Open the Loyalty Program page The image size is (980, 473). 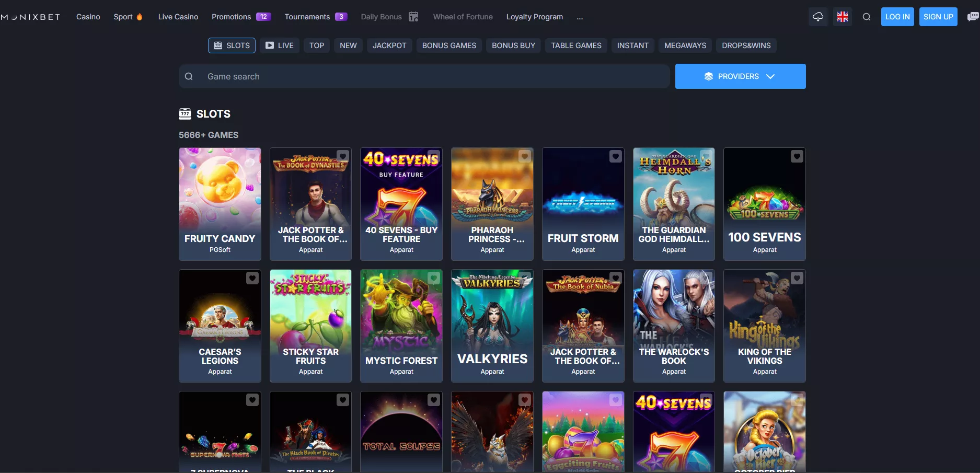[x=534, y=16]
